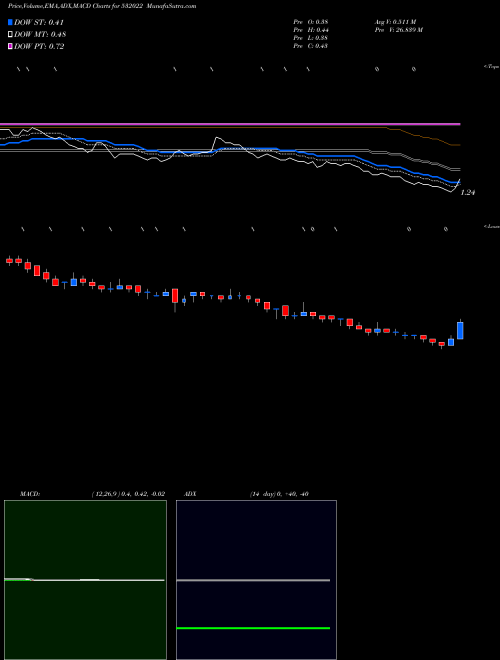Click the '<-Tops' marker label

492,67
